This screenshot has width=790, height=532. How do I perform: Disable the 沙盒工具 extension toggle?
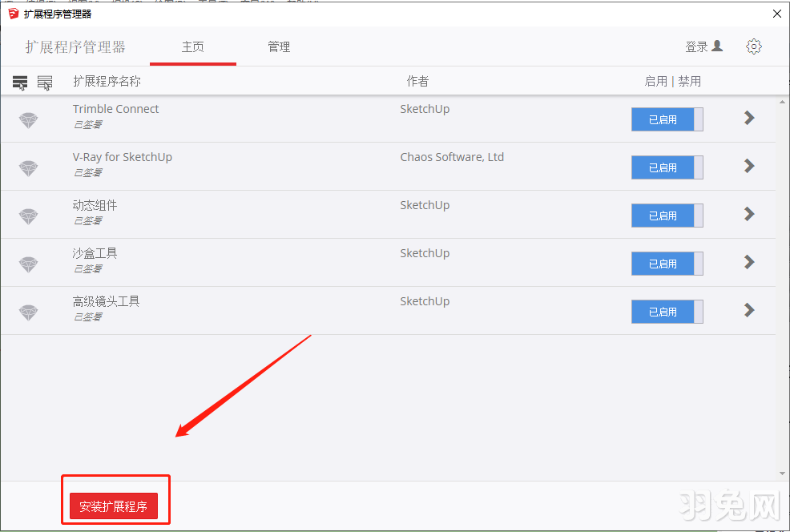click(667, 263)
